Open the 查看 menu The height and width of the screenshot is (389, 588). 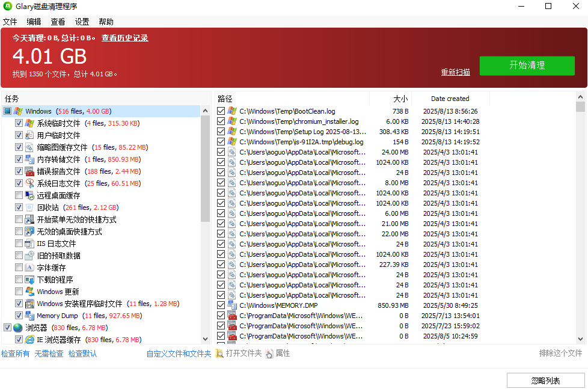point(58,22)
